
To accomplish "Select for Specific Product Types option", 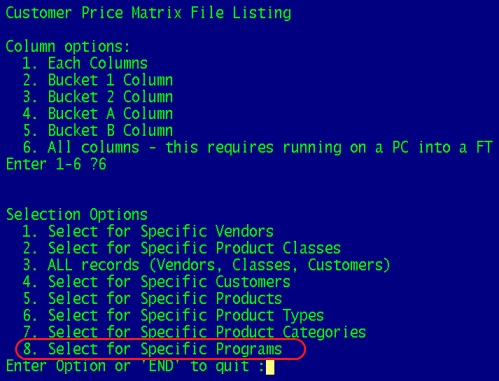I will tap(173, 315).
